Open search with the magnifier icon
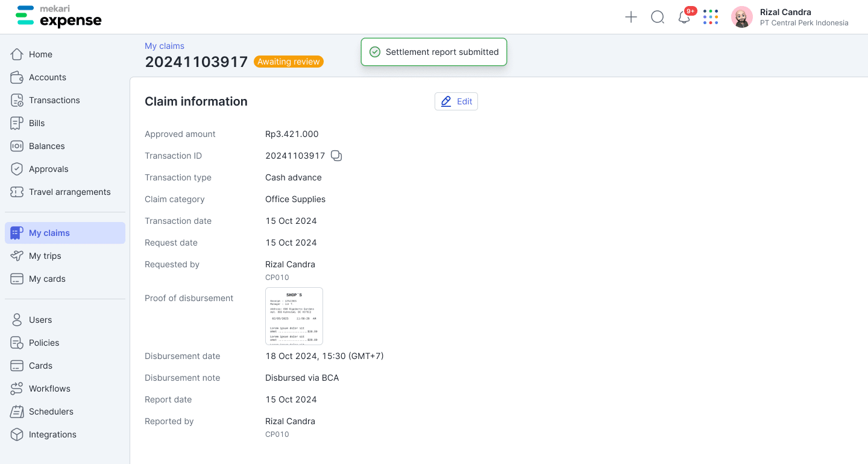 pyautogui.click(x=657, y=17)
